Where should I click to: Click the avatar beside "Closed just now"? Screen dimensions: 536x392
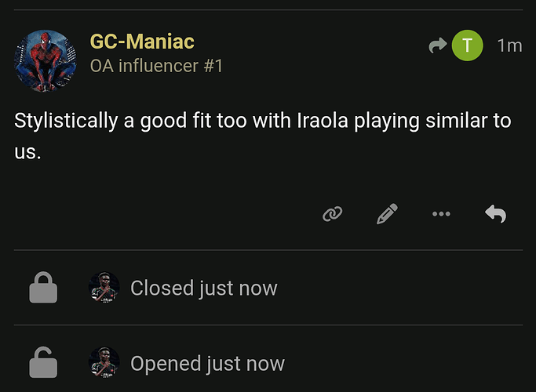[104, 288]
